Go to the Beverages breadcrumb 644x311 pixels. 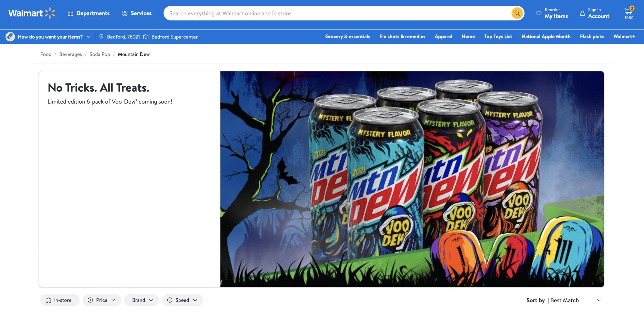[70, 54]
